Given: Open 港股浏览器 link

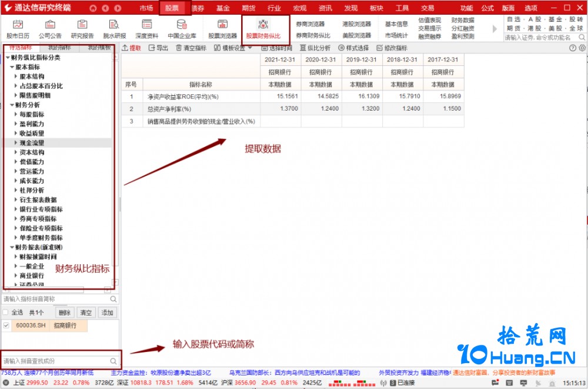Looking at the screenshot, I should click(357, 24).
